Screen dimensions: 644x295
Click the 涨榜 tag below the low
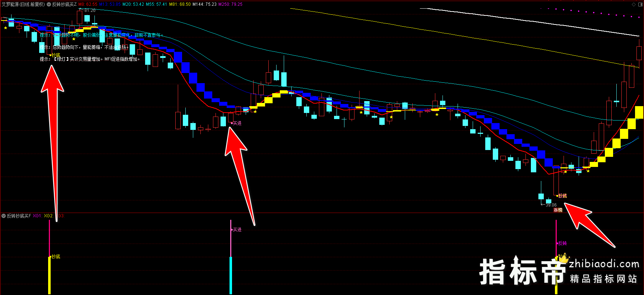pyautogui.click(x=558, y=210)
